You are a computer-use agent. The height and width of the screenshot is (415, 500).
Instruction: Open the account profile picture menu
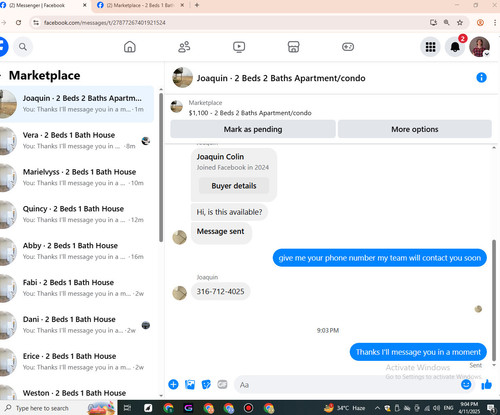click(479, 47)
